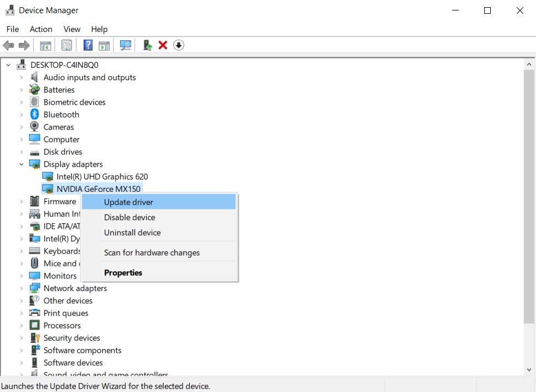Click red X Uninstall device icon
This screenshot has width=536, height=392.
[x=163, y=45]
